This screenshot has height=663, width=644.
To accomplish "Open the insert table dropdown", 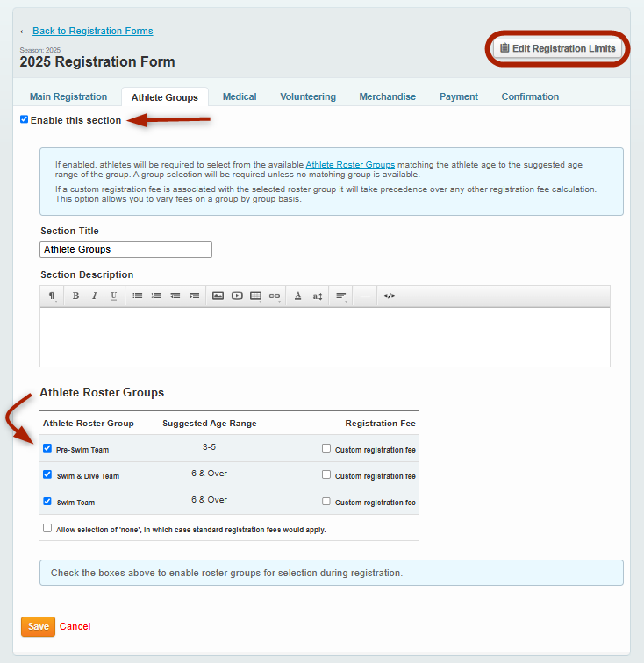I will click(x=256, y=296).
